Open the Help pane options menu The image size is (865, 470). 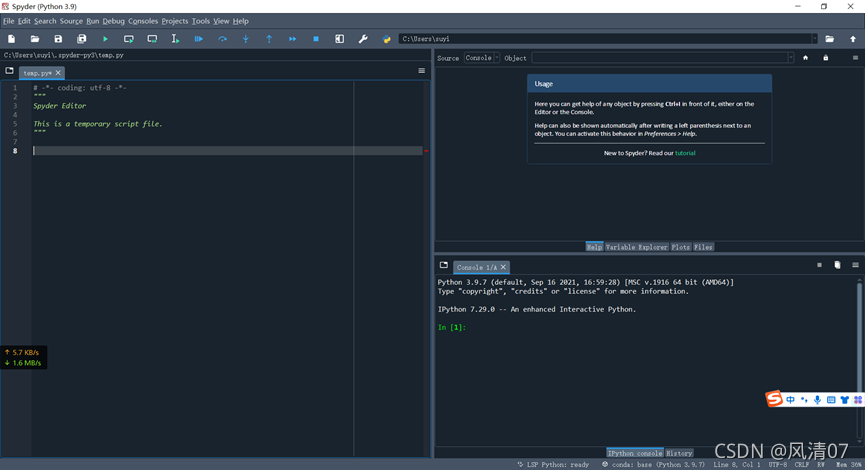click(855, 58)
